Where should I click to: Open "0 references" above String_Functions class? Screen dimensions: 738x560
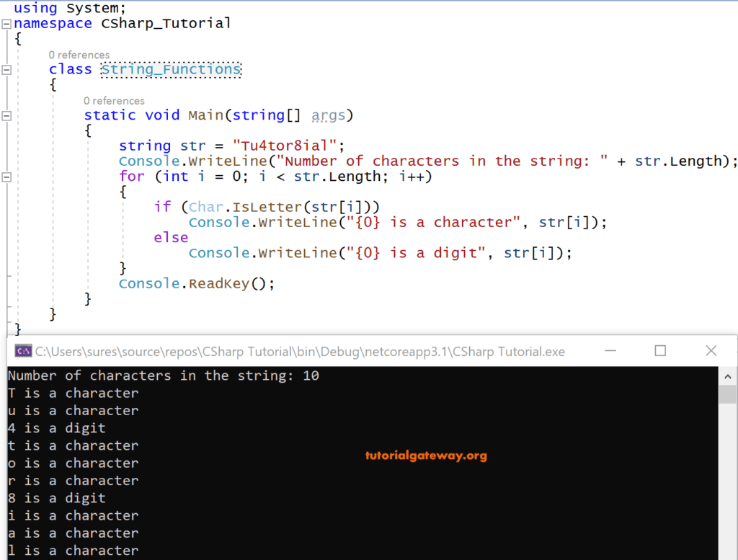[79, 55]
